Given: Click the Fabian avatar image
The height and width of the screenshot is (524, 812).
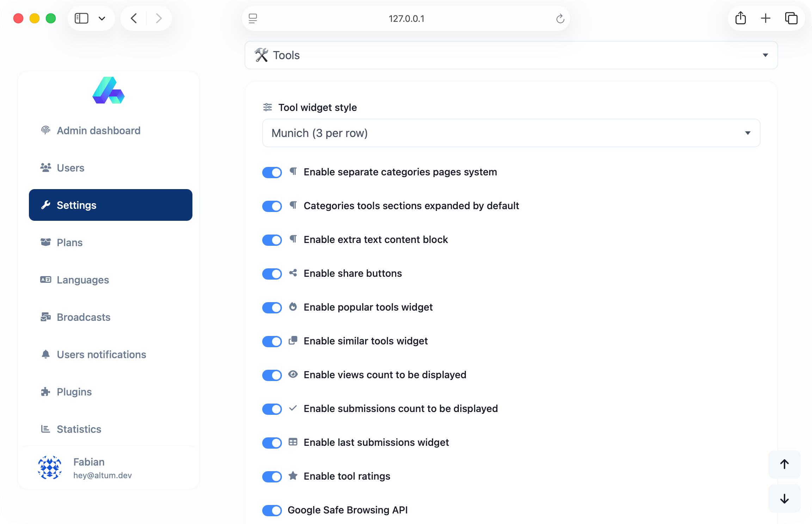Looking at the screenshot, I should point(50,468).
